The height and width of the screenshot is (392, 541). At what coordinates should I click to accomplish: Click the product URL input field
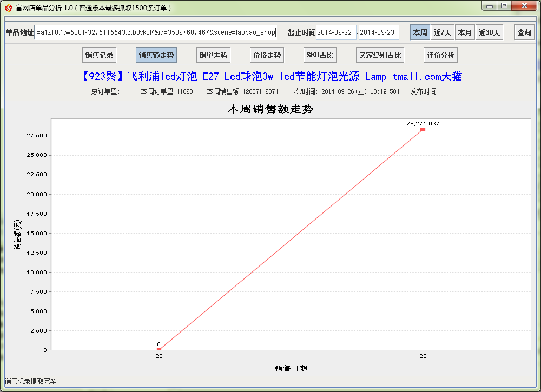click(155, 32)
